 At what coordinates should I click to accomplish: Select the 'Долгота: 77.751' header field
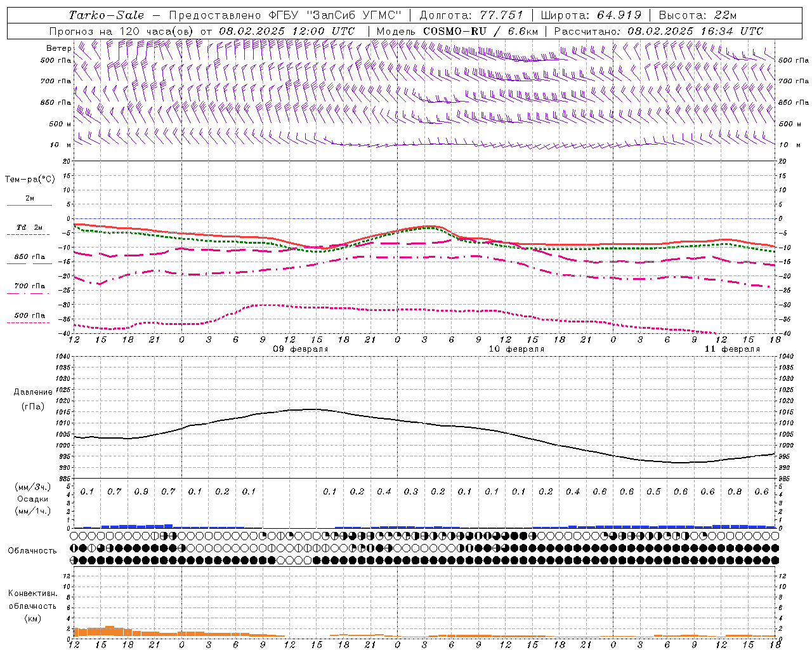(x=471, y=15)
